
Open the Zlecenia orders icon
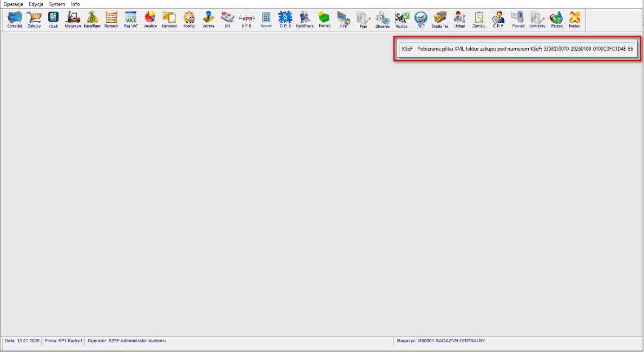pyautogui.click(x=382, y=20)
